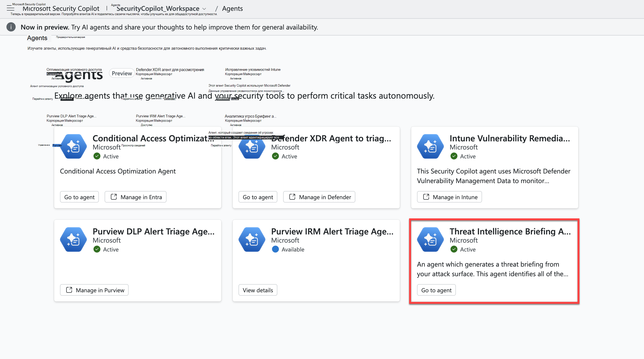Screen dimensions: 644x359
Task: Click the Intune Vulnerability Remediation agent icon
Action: (x=430, y=146)
